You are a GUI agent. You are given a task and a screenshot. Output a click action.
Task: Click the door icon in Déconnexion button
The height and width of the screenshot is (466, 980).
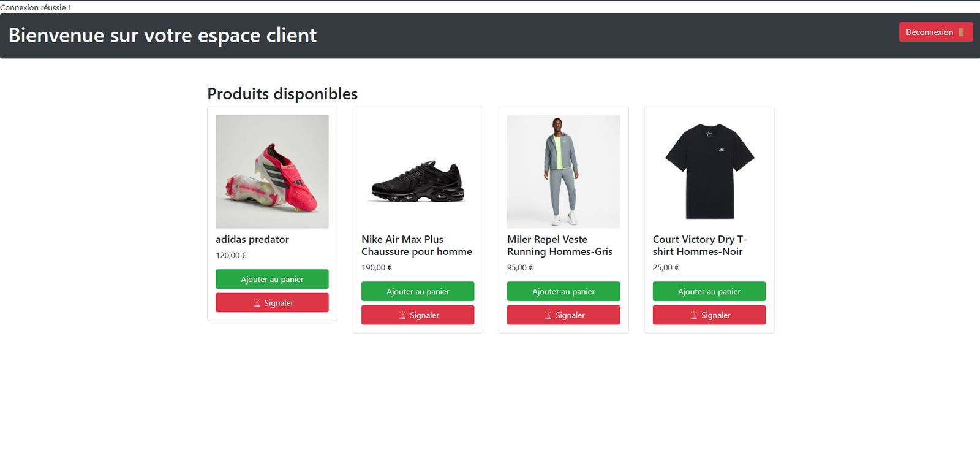(x=961, y=32)
